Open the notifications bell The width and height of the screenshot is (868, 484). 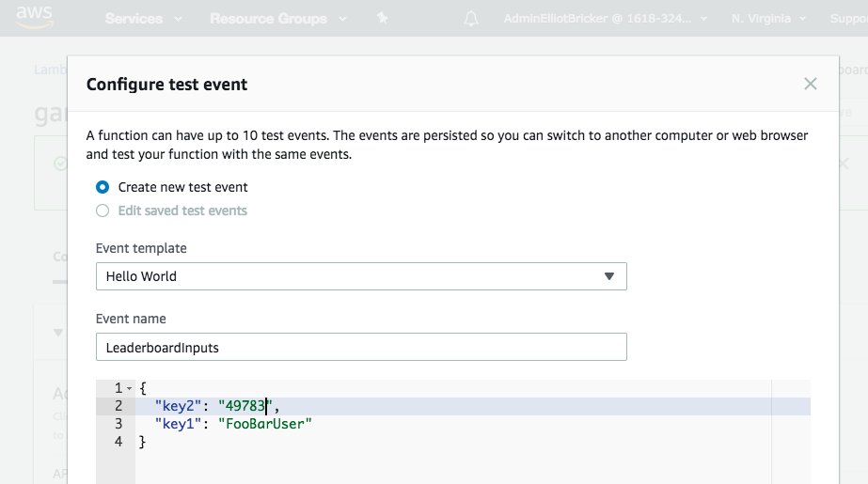(x=471, y=19)
